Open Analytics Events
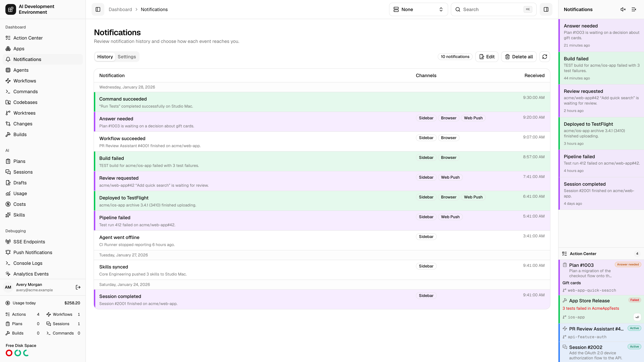Screen dimensions: 644x362 click(43, 274)
